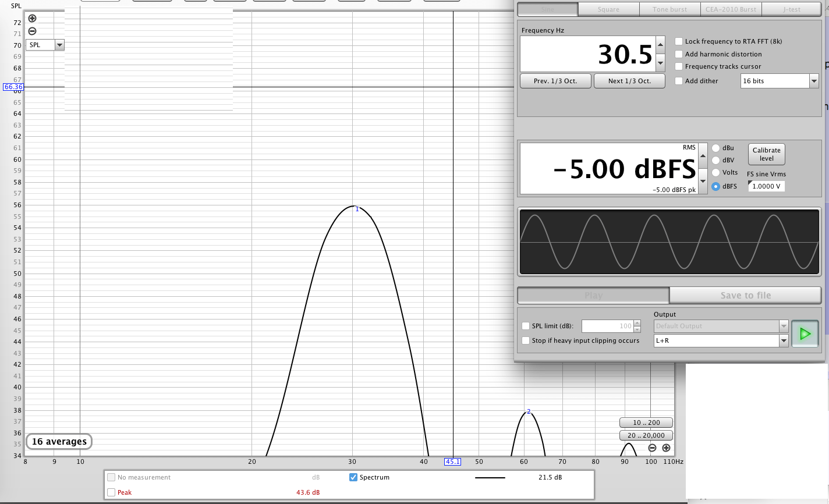Viewport: 829px width, 504px height.
Task: Click the Peak 43.6 dB value
Action: pos(308,492)
